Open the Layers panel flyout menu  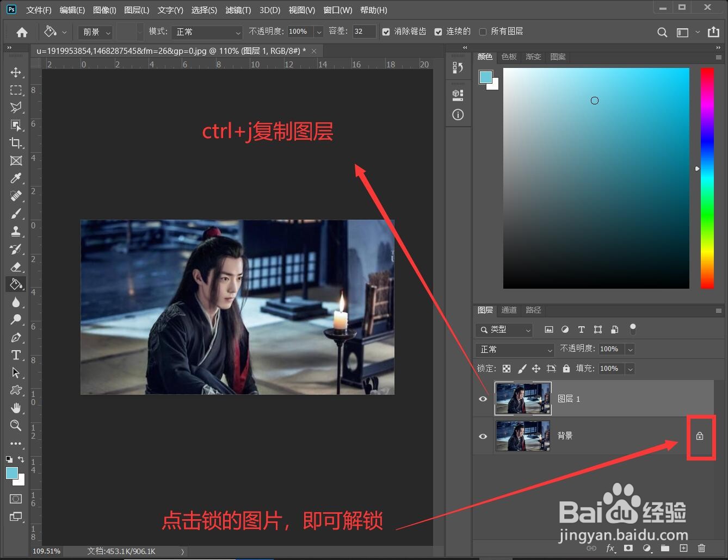(x=719, y=310)
